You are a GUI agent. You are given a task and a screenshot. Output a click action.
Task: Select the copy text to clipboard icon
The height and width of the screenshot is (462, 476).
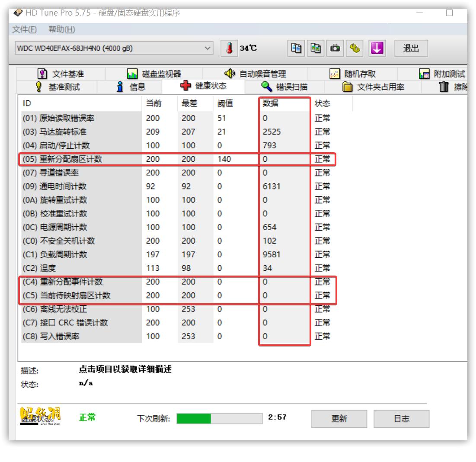click(x=296, y=48)
